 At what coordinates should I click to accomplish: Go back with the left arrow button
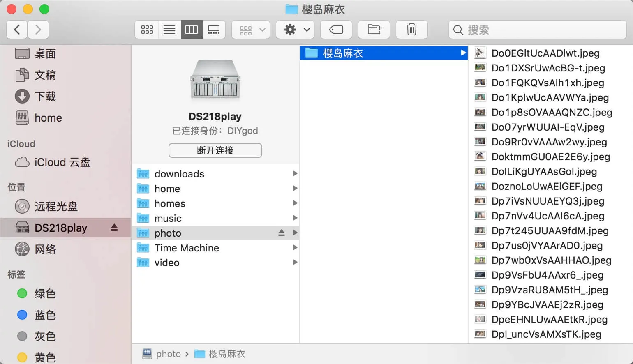(17, 30)
